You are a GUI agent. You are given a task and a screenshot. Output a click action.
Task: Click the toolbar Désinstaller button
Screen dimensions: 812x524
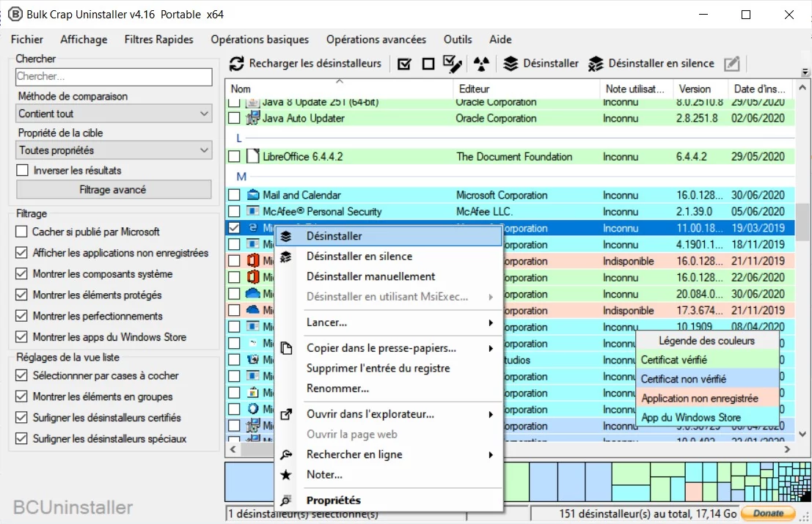tap(541, 64)
